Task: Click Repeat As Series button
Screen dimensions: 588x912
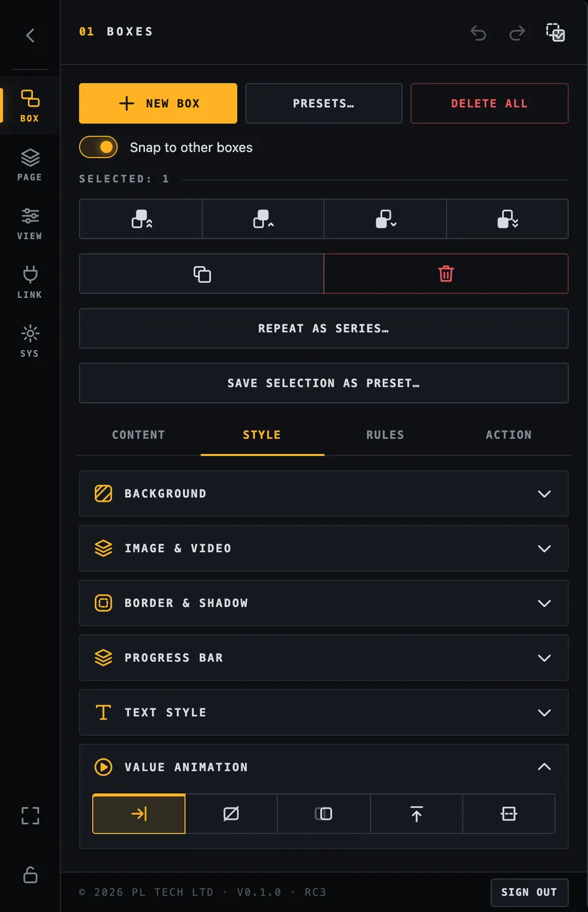Action: point(324,329)
